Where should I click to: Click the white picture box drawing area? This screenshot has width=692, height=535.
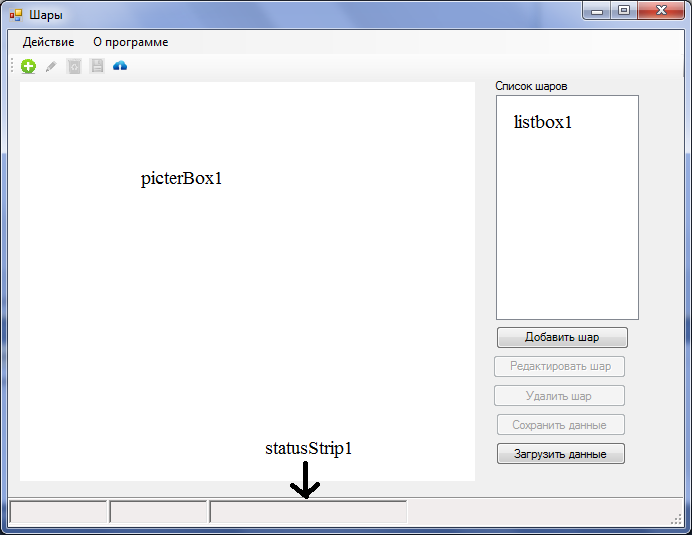click(247, 281)
